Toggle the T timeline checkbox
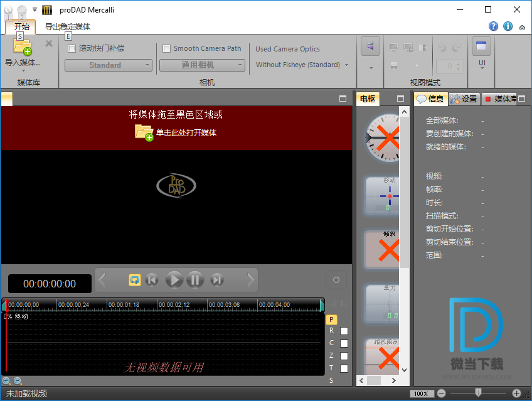 coord(344,368)
